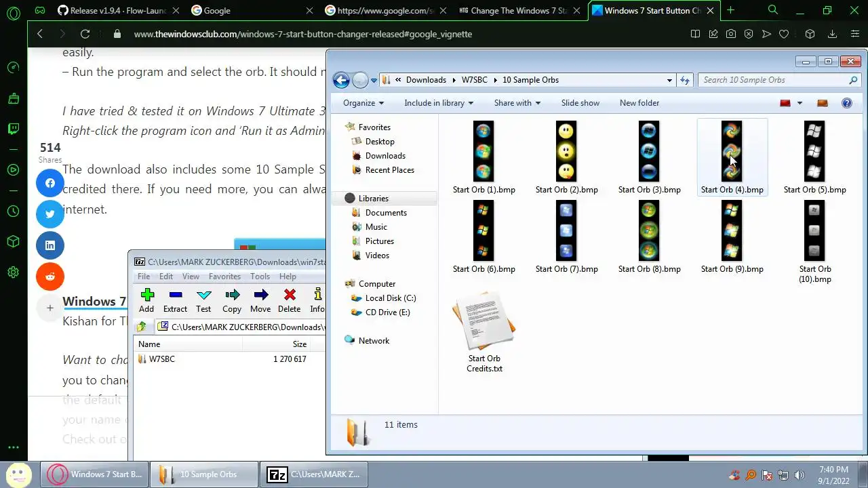Screen dimensions: 868x488
Task: Click 7-Zip Extract toolbar icon
Action: pyautogui.click(x=175, y=300)
